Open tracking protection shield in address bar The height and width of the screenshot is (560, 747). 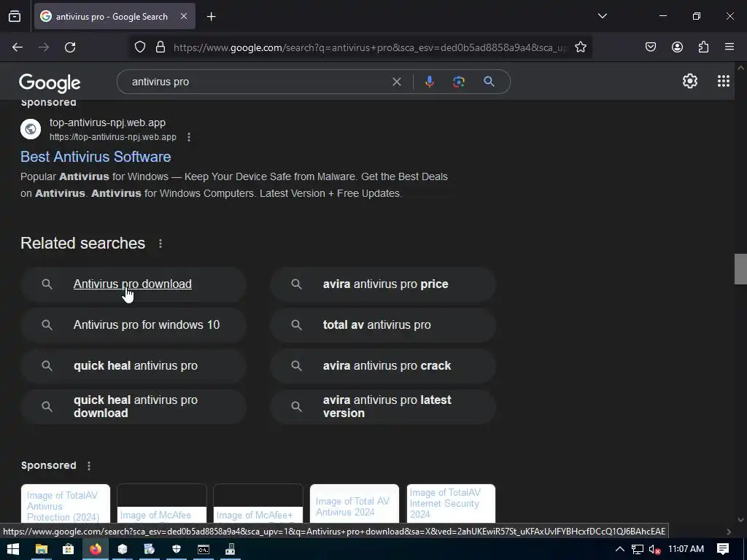139,47
